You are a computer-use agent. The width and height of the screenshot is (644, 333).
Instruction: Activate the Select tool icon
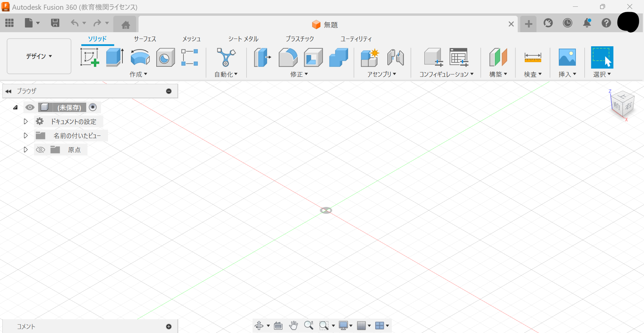602,57
